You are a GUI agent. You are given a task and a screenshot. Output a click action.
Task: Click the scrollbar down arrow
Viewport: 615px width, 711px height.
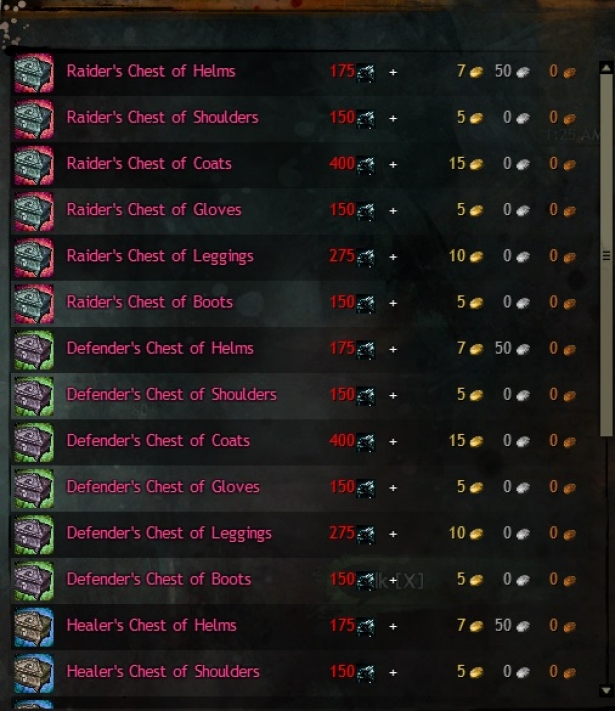606,691
